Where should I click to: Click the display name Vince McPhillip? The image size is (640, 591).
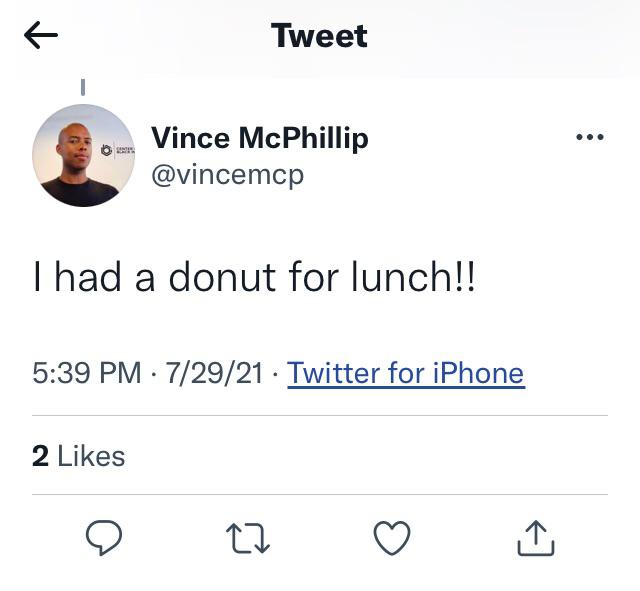coord(259,138)
